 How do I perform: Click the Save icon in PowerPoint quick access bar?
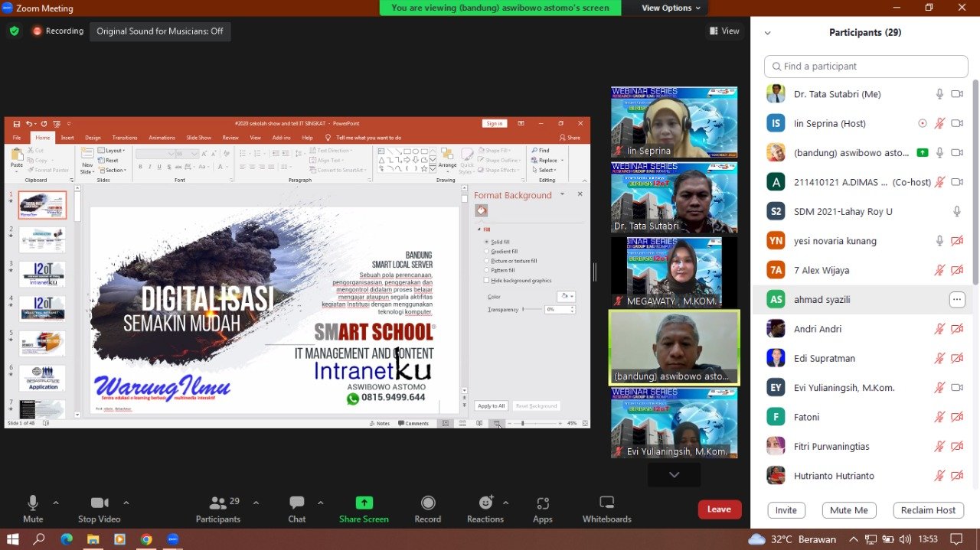click(16, 123)
